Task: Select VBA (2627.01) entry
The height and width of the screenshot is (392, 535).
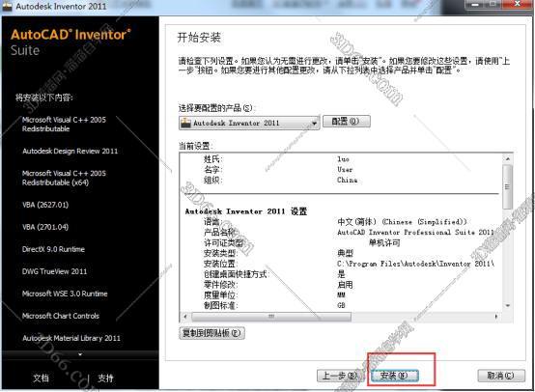Action: (x=45, y=205)
